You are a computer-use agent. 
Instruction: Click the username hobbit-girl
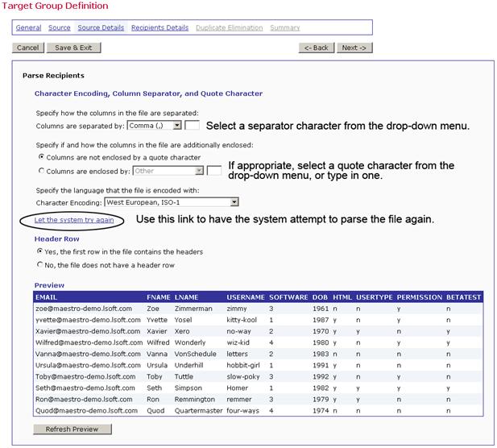tap(243, 365)
